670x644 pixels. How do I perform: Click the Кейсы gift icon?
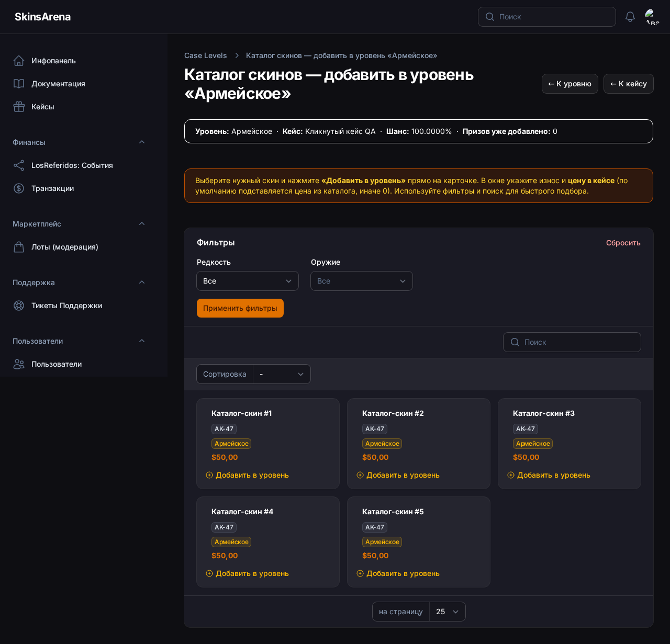coord(19,107)
